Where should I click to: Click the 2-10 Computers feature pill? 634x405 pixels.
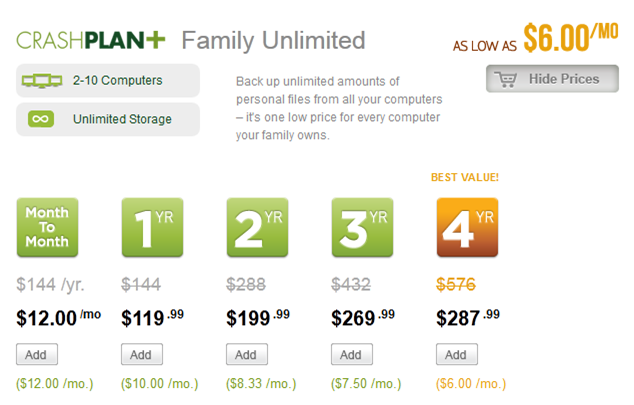point(108,80)
